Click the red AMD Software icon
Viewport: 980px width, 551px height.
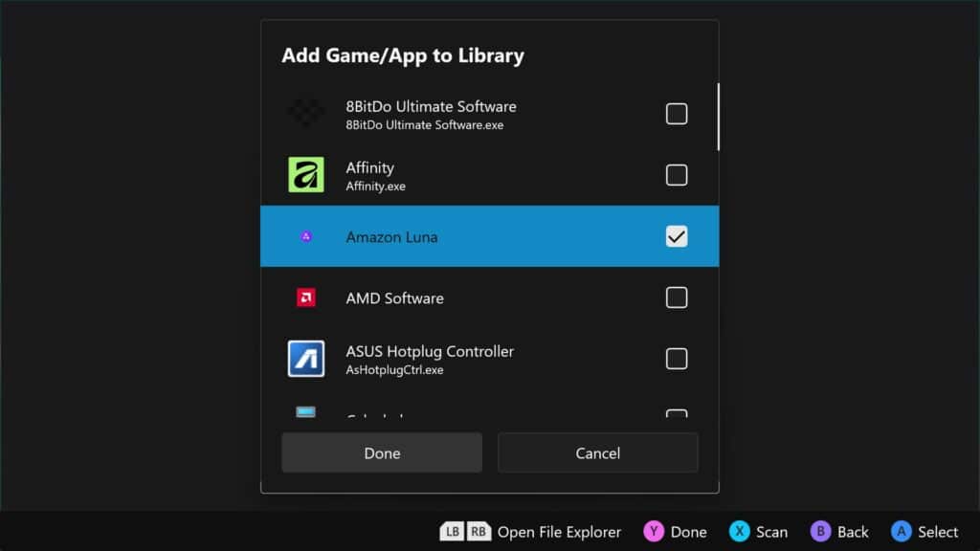(x=306, y=298)
